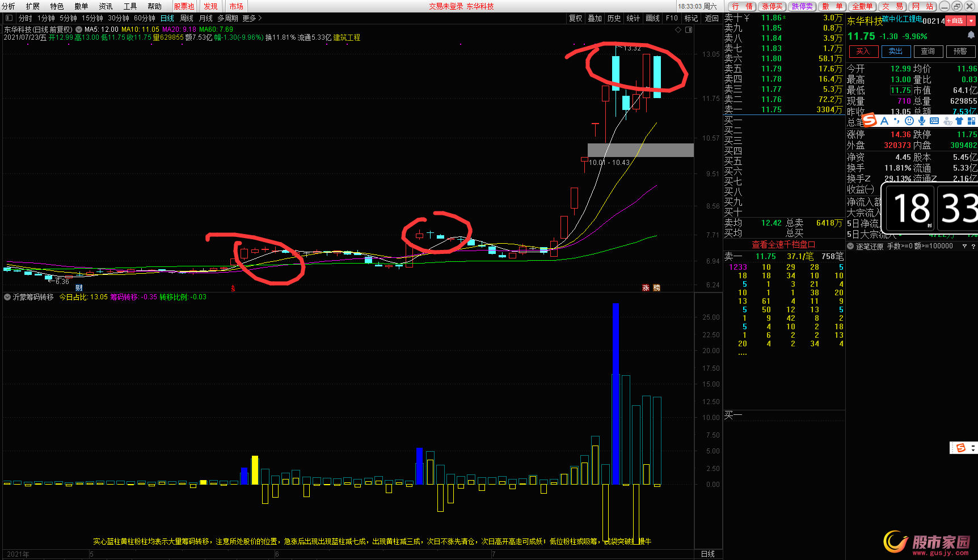Open the 工具 menu
The height and width of the screenshot is (560, 978).
click(x=130, y=6)
